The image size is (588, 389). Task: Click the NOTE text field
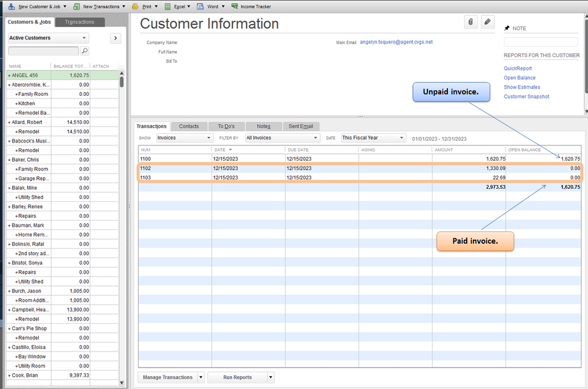541,42
